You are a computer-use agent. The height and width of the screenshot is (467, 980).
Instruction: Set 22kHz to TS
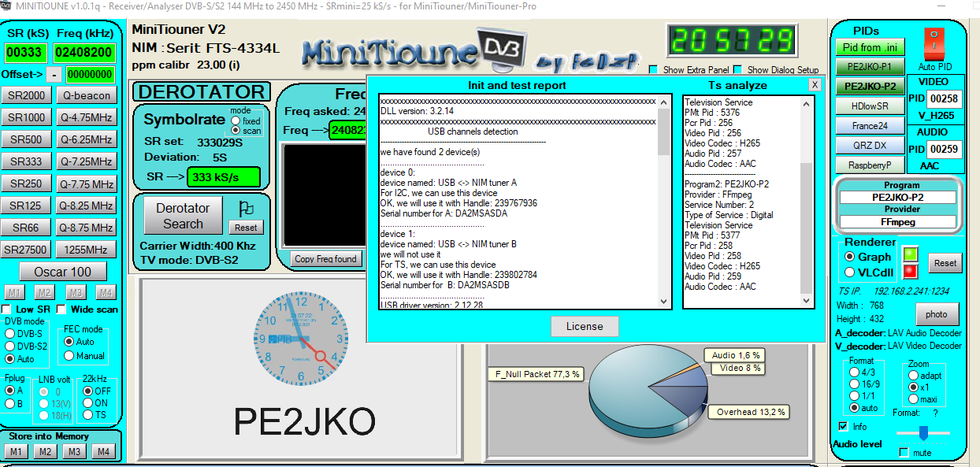pyautogui.click(x=87, y=414)
